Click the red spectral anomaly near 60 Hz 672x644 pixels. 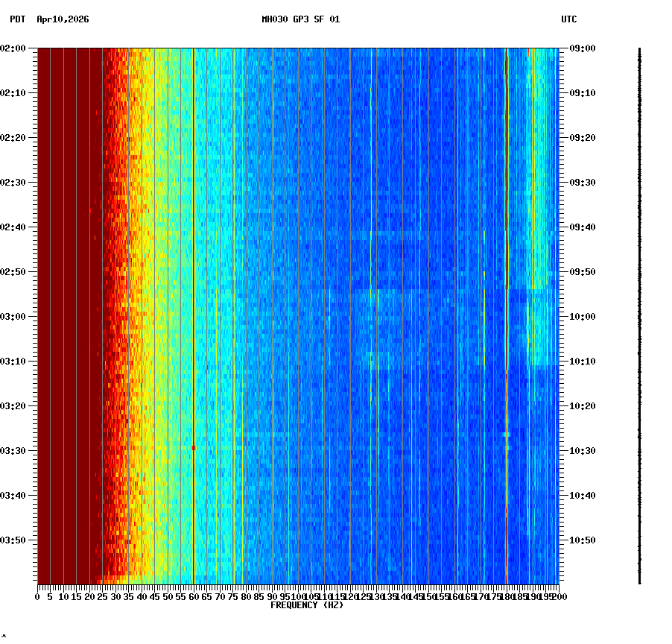pyautogui.click(x=194, y=447)
